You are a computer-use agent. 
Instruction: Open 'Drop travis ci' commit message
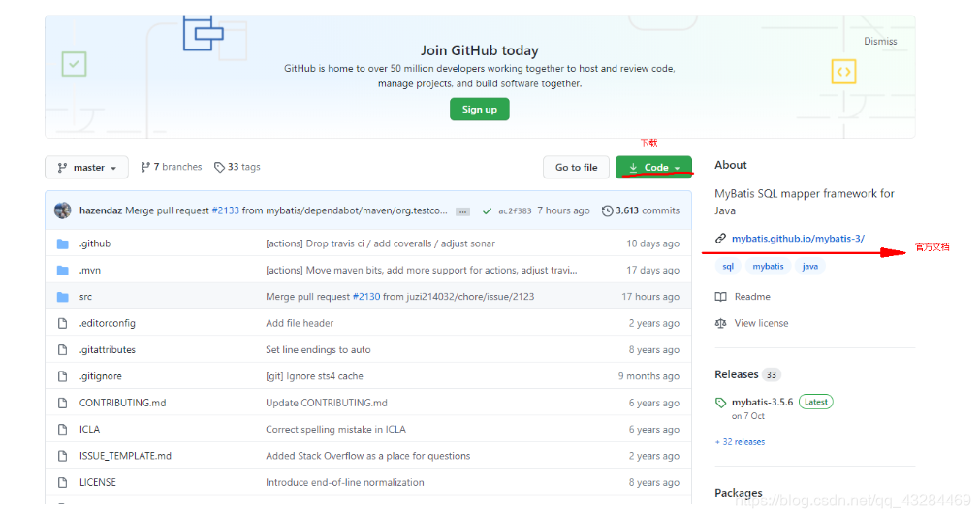[x=380, y=243]
